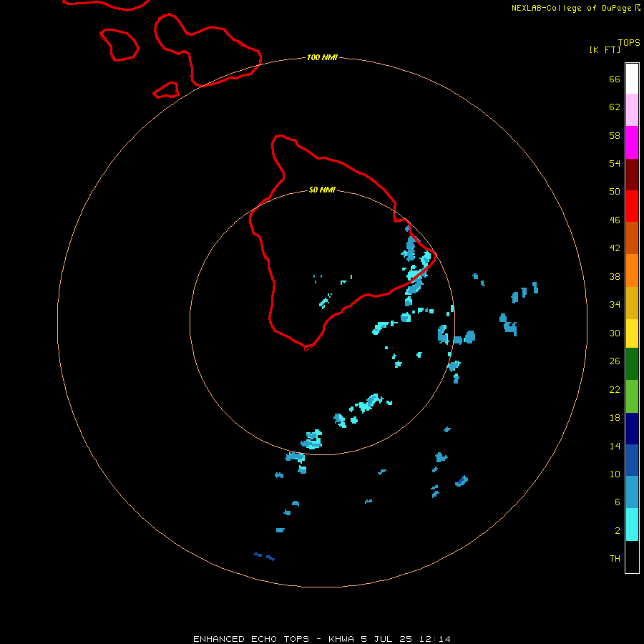Click the legend value 50
The width and height of the screenshot is (644, 644).
tap(615, 191)
